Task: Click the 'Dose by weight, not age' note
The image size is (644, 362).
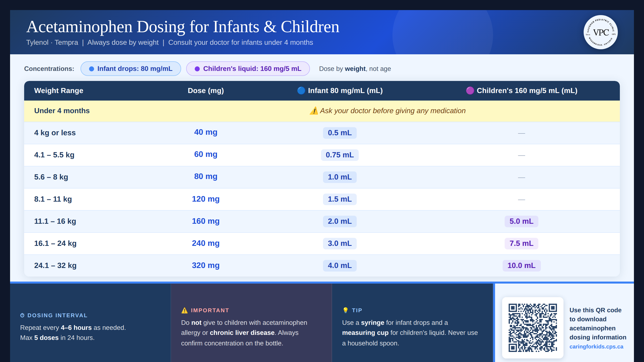Action: (355, 69)
